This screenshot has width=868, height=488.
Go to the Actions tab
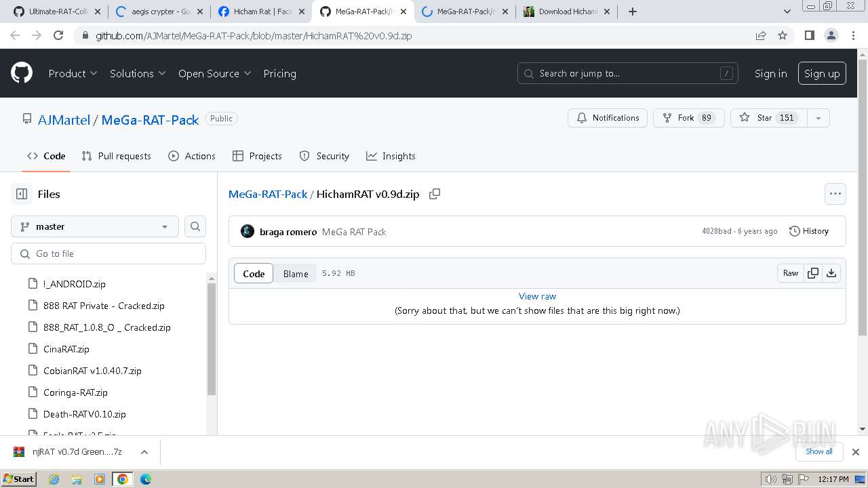click(x=192, y=156)
